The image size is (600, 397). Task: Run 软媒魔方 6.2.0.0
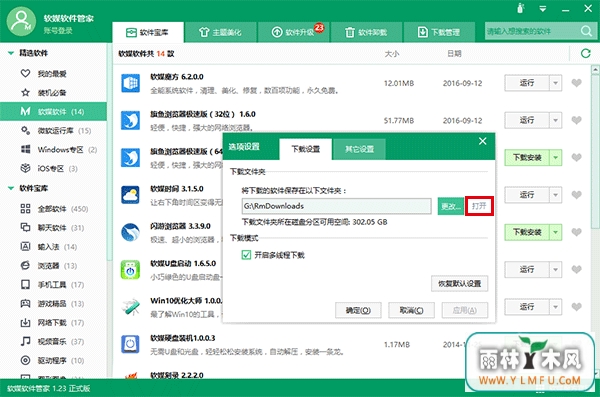(527, 83)
